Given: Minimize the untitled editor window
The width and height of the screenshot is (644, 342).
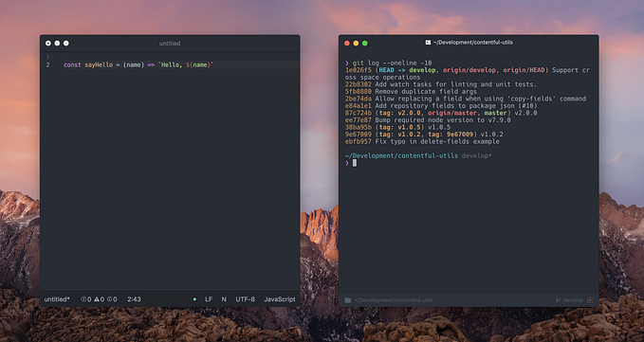Looking at the screenshot, I should click(57, 43).
